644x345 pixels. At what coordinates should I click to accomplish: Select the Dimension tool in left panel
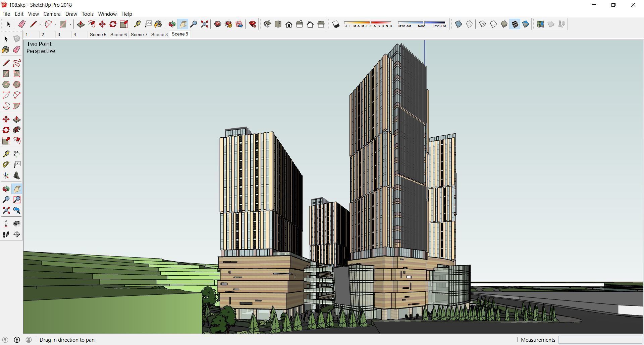pyautogui.click(x=17, y=154)
